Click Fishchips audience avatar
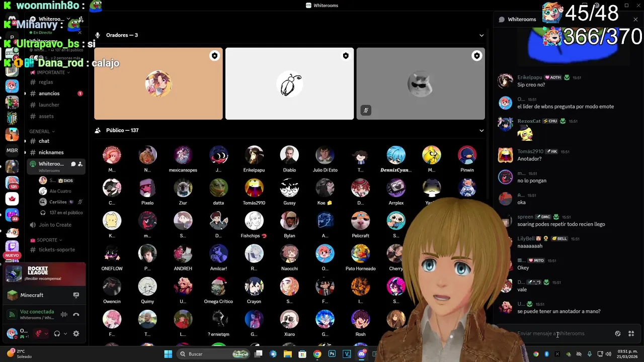644x362 pixels. coord(254,221)
